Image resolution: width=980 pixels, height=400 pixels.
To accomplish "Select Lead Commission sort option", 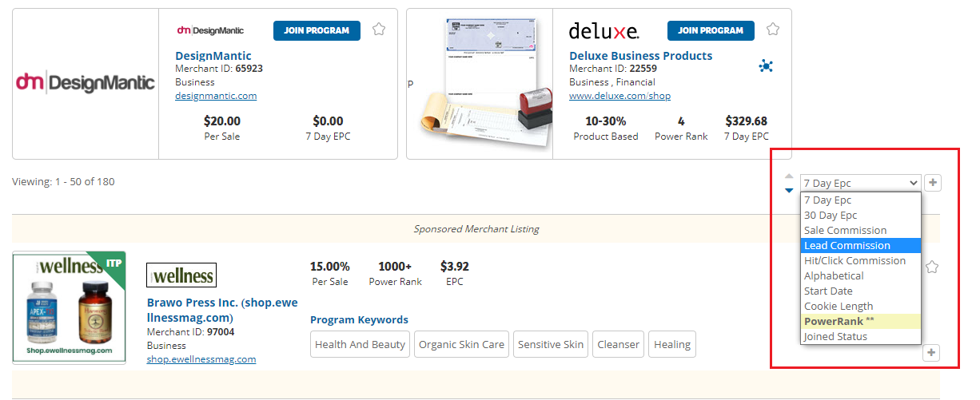I will [x=860, y=246].
